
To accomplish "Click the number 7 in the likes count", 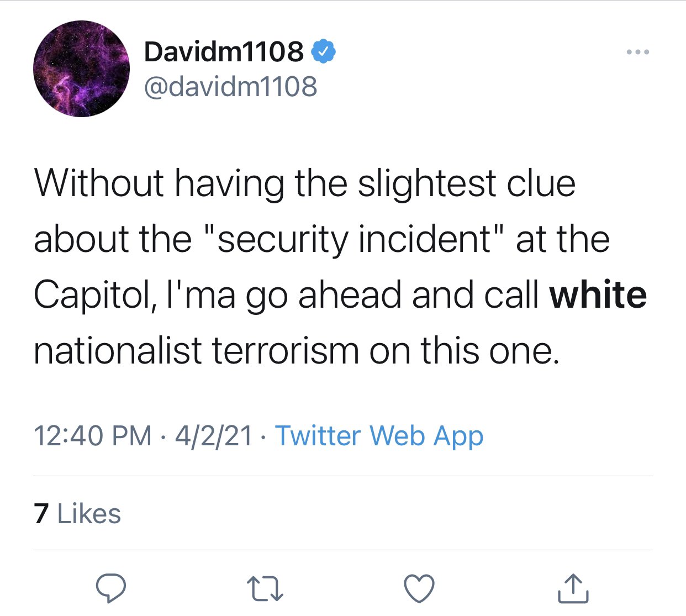I will pyautogui.click(x=41, y=514).
